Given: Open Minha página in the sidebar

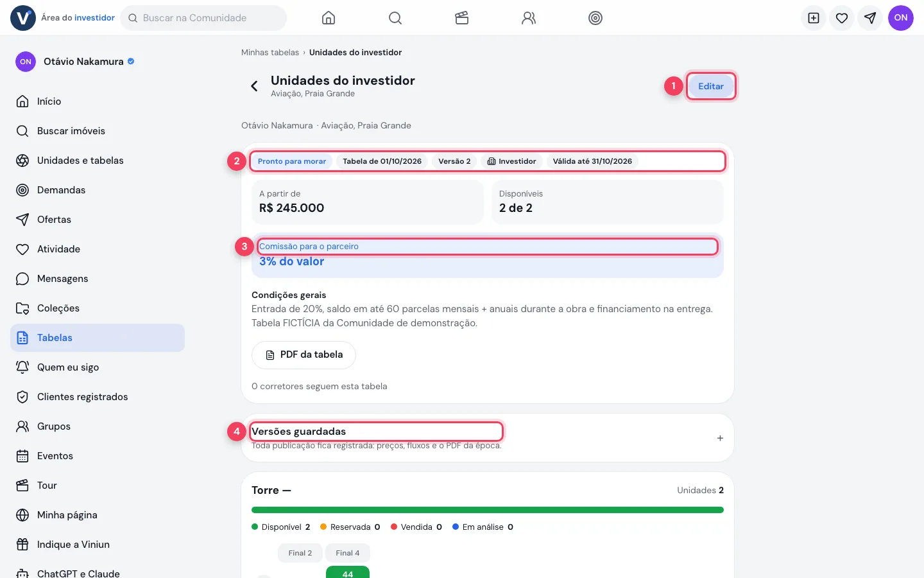Looking at the screenshot, I should coord(98,515).
